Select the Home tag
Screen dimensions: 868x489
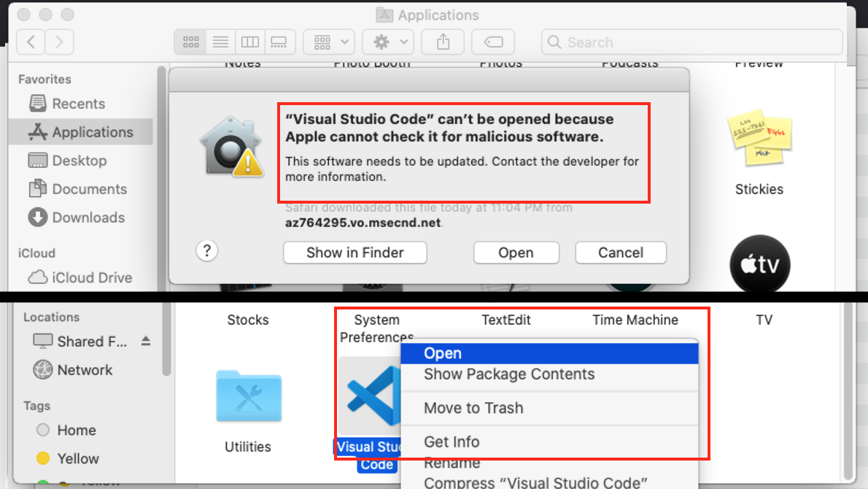[x=66, y=431]
